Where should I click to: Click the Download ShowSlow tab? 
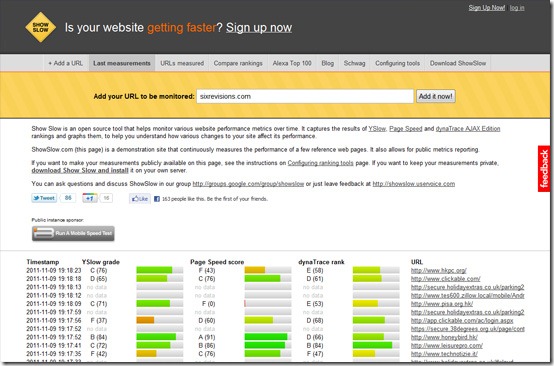pos(458,63)
